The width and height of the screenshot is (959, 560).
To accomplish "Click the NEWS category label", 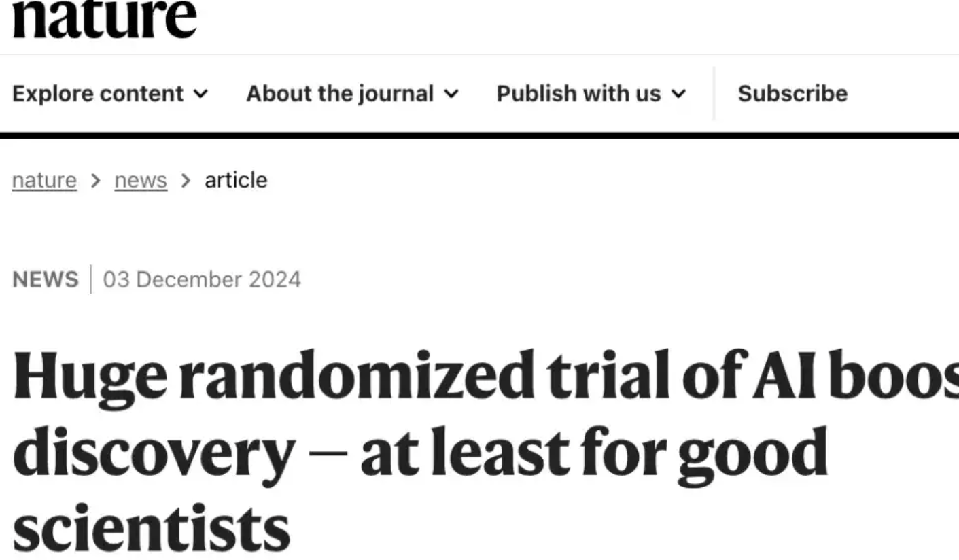I will pos(46,279).
